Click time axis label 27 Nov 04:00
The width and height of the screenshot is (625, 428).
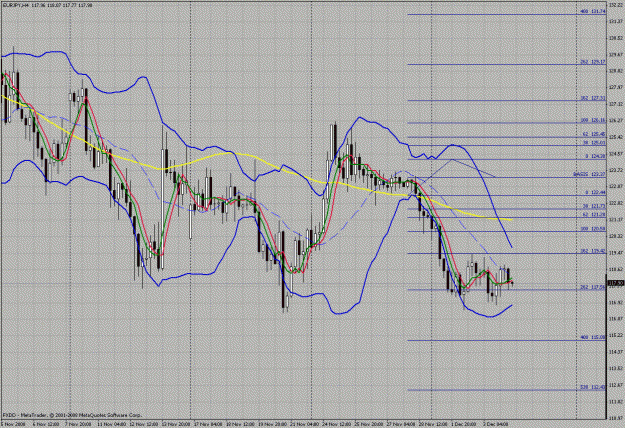pyautogui.click(x=399, y=424)
